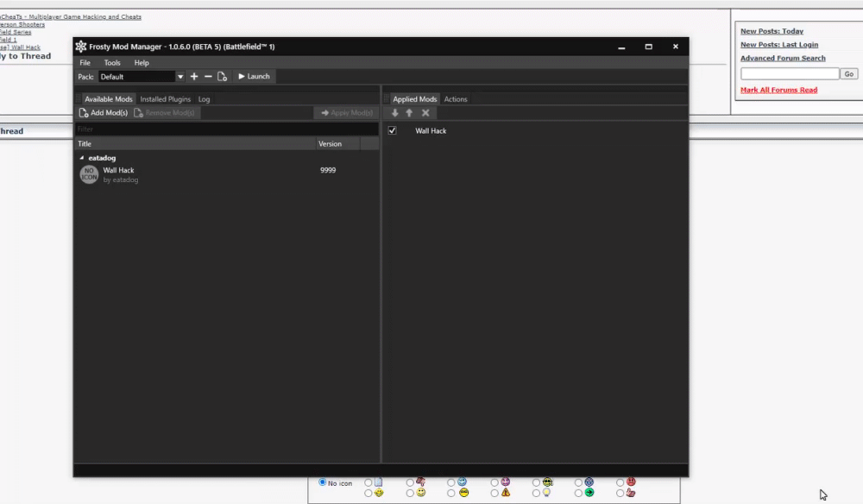Screen dimensions: 863x504
Task: Remove Wall Hack using the X icon
Action: pyautogui.click(x=425, y=112)
